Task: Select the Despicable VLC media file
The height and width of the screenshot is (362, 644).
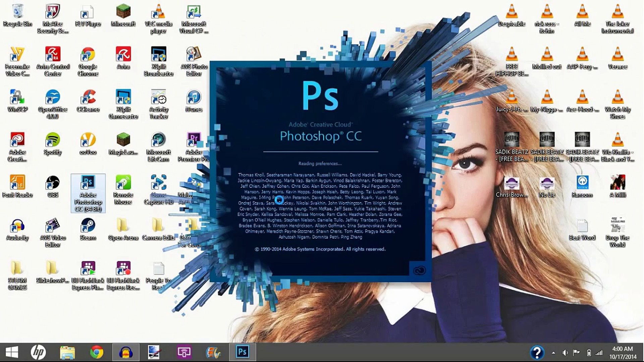Action: pos(512,16)
